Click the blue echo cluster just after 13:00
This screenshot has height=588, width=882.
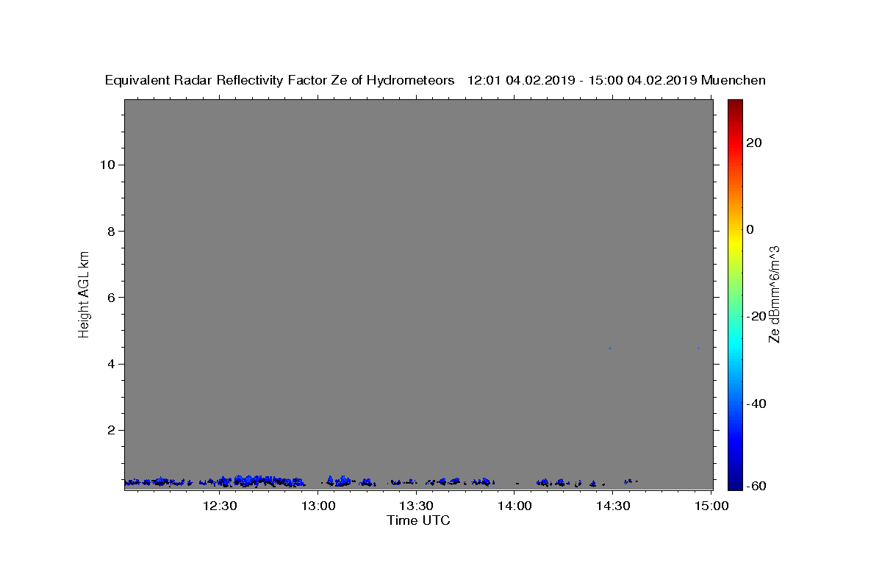tap(340, 481)
